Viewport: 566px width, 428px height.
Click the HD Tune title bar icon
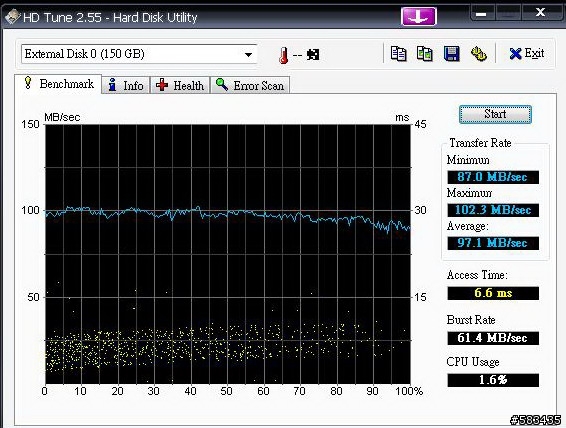click(12, 17)
